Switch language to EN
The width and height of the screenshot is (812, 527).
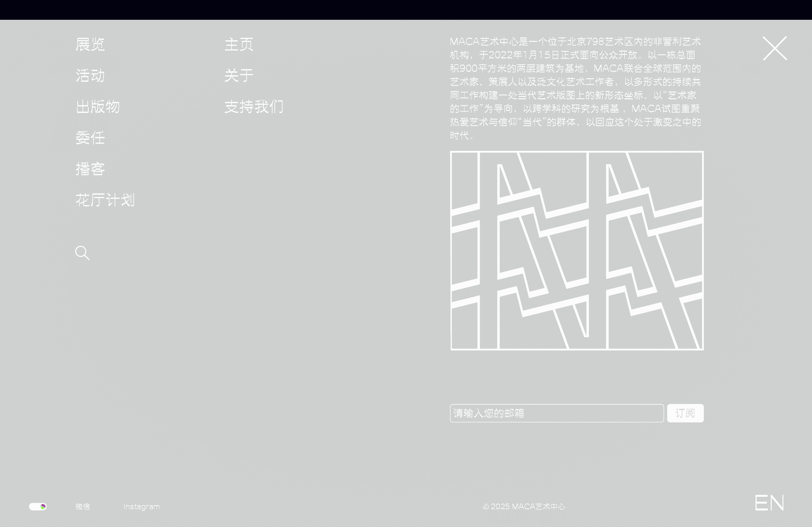769,503
